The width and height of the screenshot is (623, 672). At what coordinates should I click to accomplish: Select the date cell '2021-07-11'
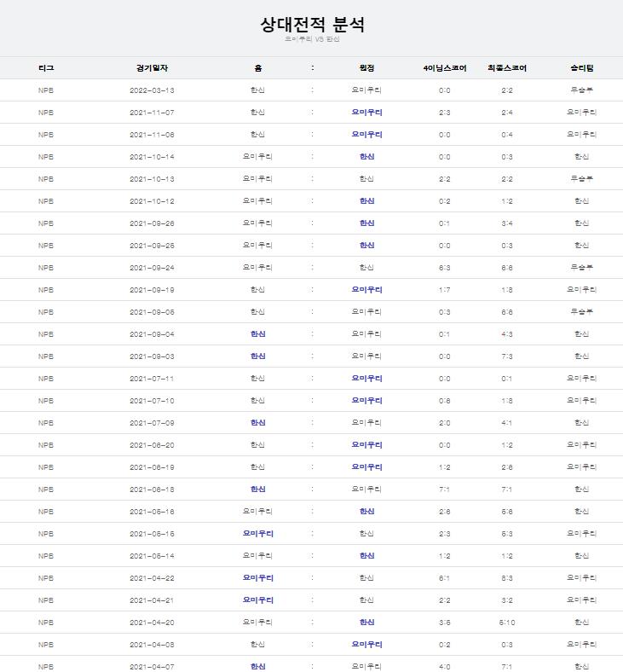point(152,379)
